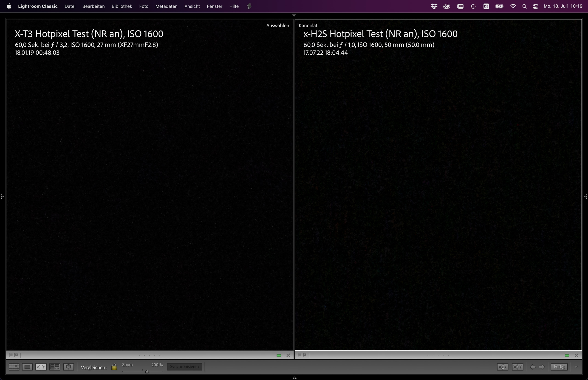Open the Hilfe menu
Viewport: 588px width, 380px height.
tap(234, 6)
